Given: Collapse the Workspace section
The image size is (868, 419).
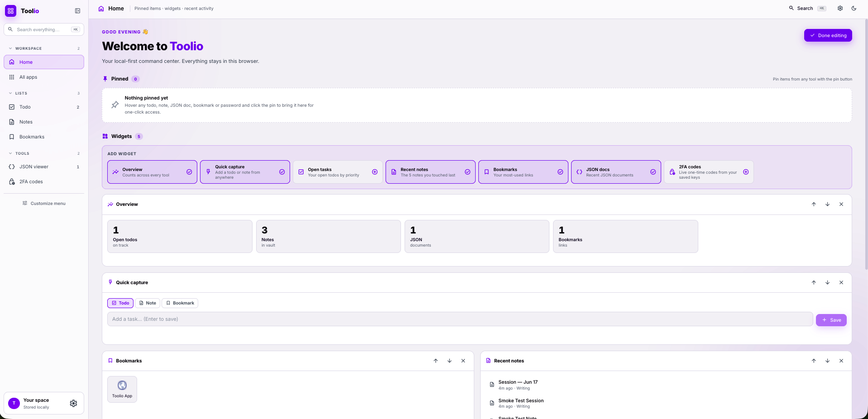Looking at the screenshot, I should pyautogui.click(x=44, y=48).
